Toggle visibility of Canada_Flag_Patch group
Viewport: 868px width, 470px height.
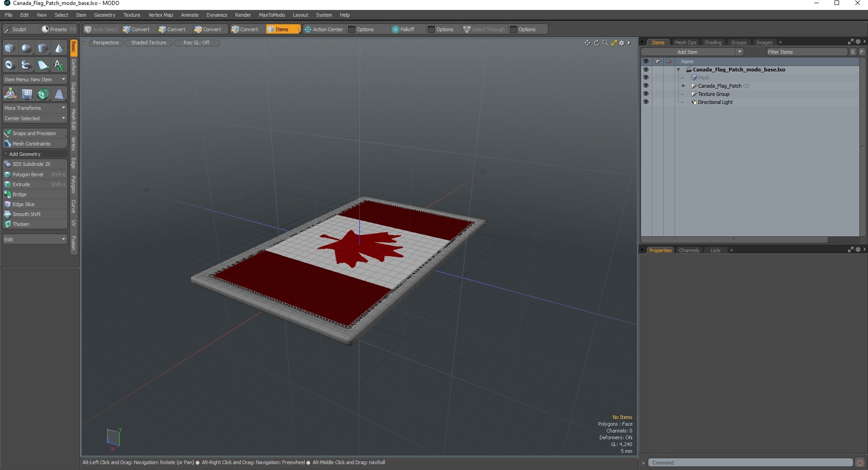point(646,86)
